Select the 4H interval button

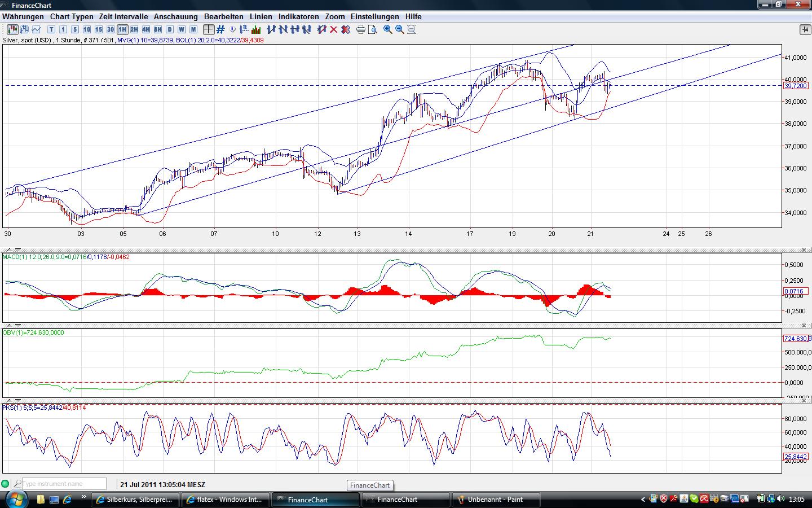tap(146, 29)
